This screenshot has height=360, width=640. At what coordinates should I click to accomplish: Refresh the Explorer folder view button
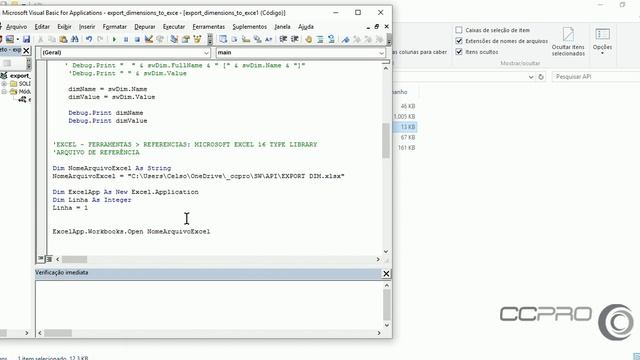[541, 77]
